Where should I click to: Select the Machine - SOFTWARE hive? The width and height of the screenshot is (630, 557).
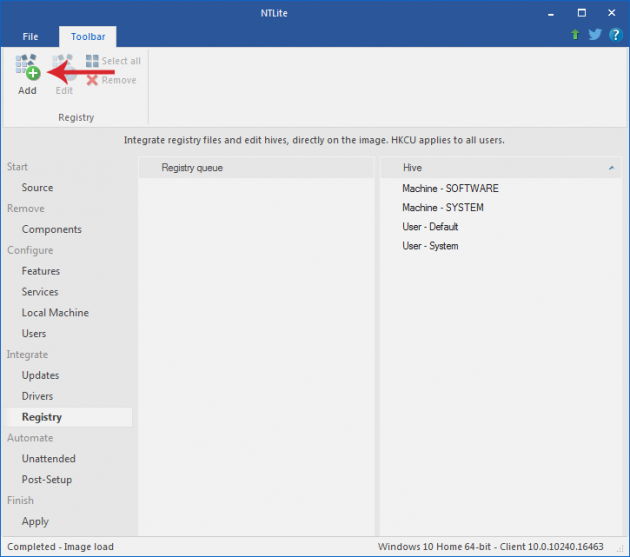(450, 188)
